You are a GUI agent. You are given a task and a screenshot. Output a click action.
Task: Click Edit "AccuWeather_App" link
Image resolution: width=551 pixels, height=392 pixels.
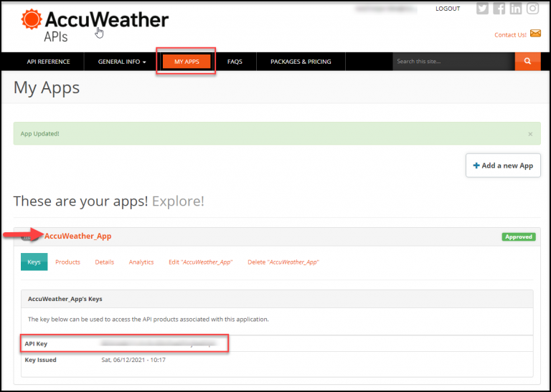pyautogui.click(x=201, y=262)
